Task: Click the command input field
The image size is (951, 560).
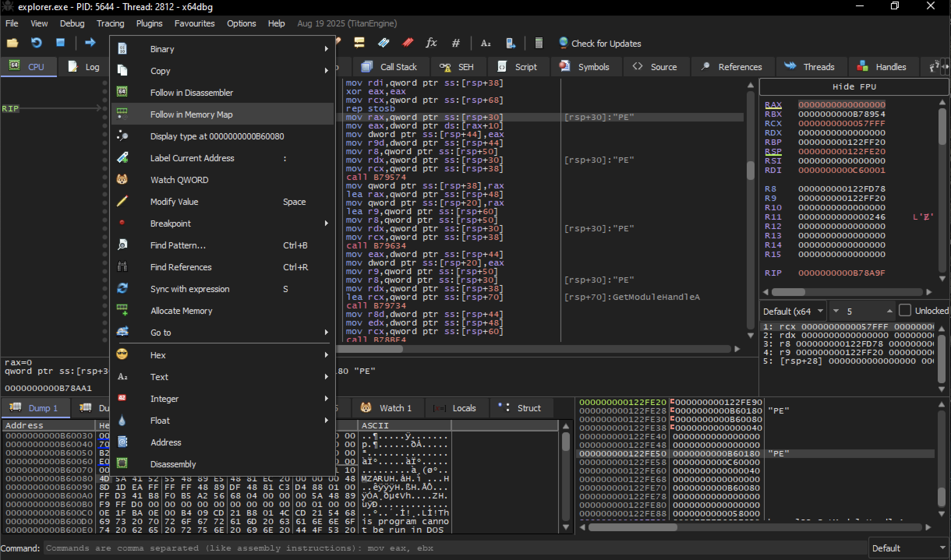Action: pos(455,548)
